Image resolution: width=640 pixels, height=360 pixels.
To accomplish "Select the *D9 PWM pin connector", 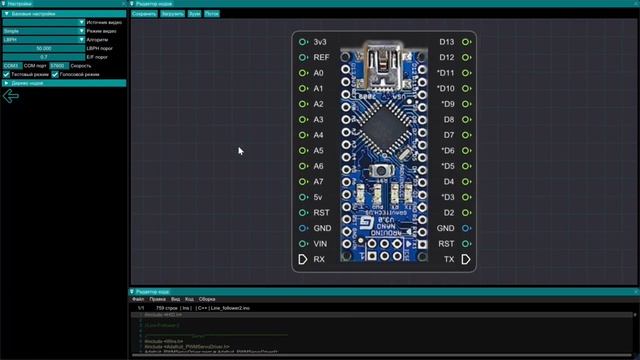I will [466, 104].
